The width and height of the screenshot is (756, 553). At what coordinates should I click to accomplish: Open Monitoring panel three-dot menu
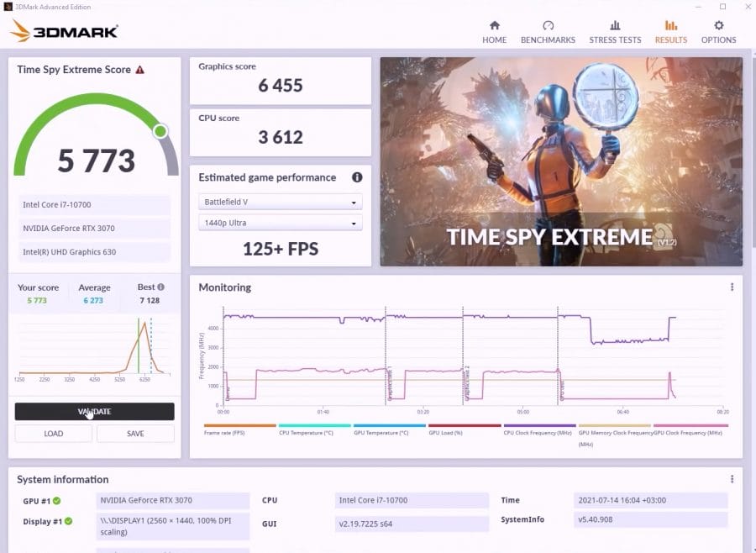(x=732, y=287)
